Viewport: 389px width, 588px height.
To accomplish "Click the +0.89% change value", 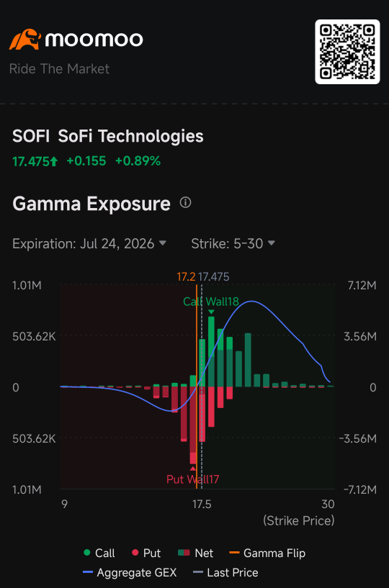I will [138, 161].
